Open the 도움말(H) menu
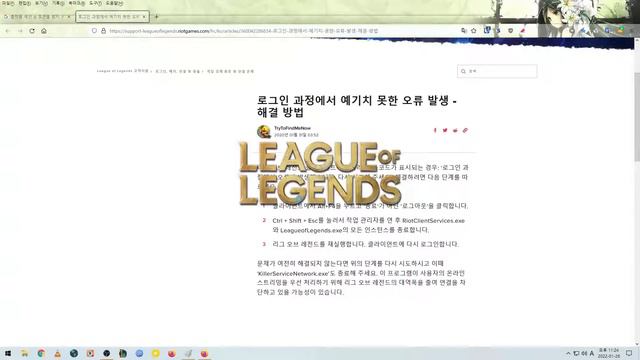 (114, 3)
